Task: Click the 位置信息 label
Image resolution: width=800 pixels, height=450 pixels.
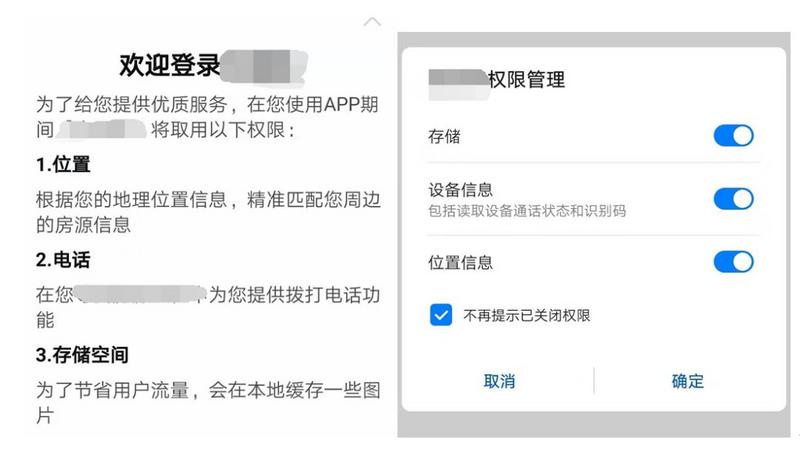Action: [461, 262]
